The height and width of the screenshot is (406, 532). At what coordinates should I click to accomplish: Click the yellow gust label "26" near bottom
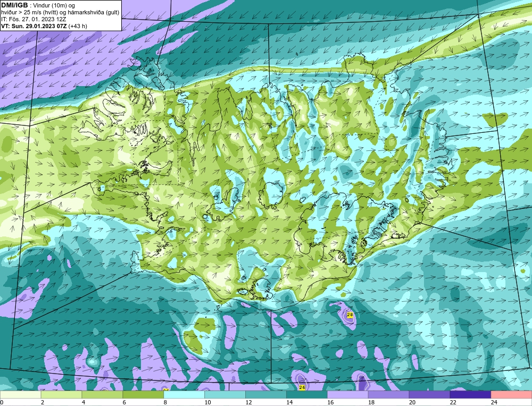click(302, 387)
